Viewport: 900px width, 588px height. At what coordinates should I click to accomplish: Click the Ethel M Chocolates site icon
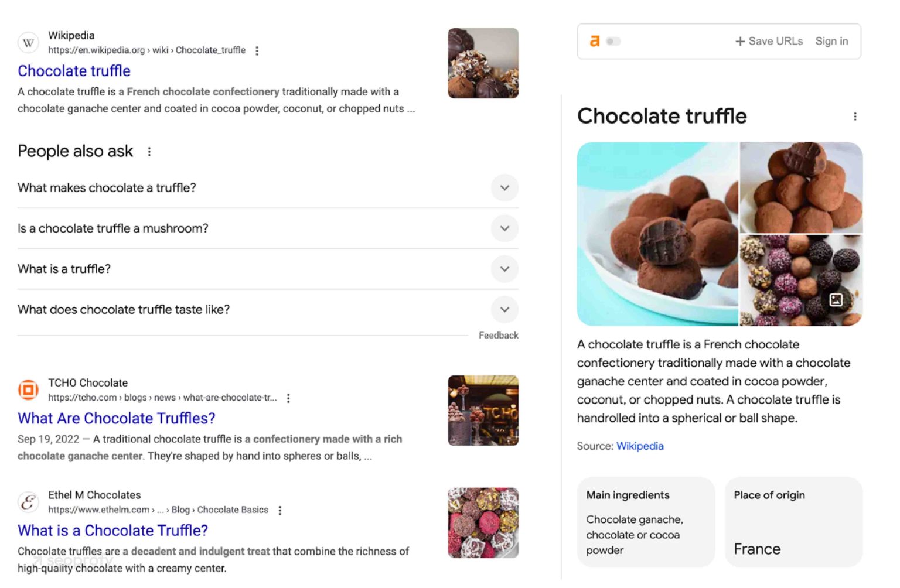point(28,502)
